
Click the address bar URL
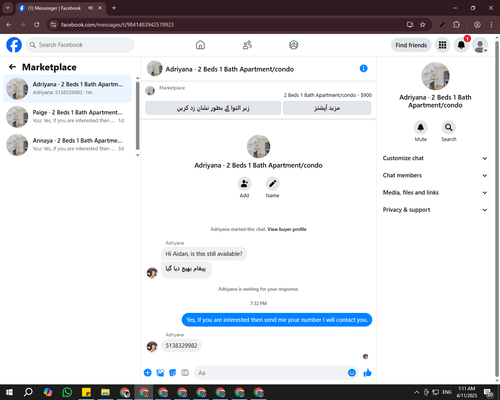117,25
